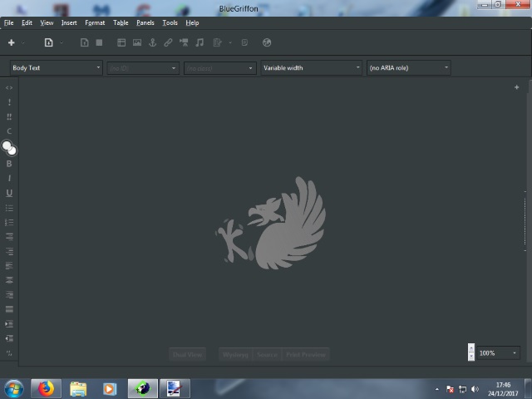The height and width of the screenshot is (399, 532).
Task: Click the plus icon to create new document
Action: point(12,42)
